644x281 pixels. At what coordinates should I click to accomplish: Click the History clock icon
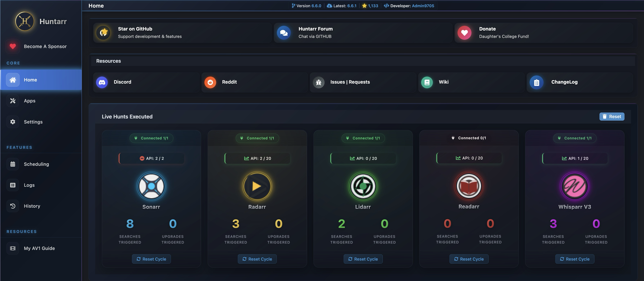(x=13, y=206)
